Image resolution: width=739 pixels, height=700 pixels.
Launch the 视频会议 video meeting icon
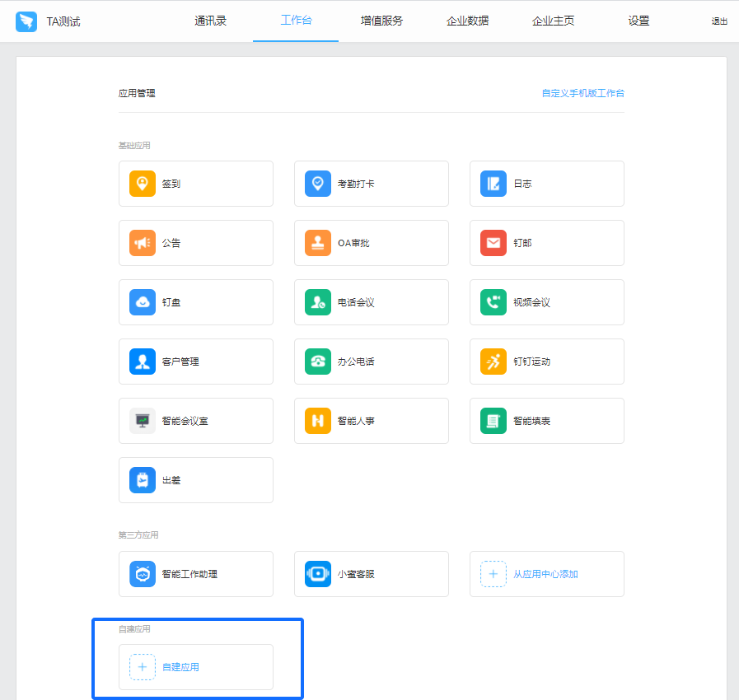[x=493, y=302]
